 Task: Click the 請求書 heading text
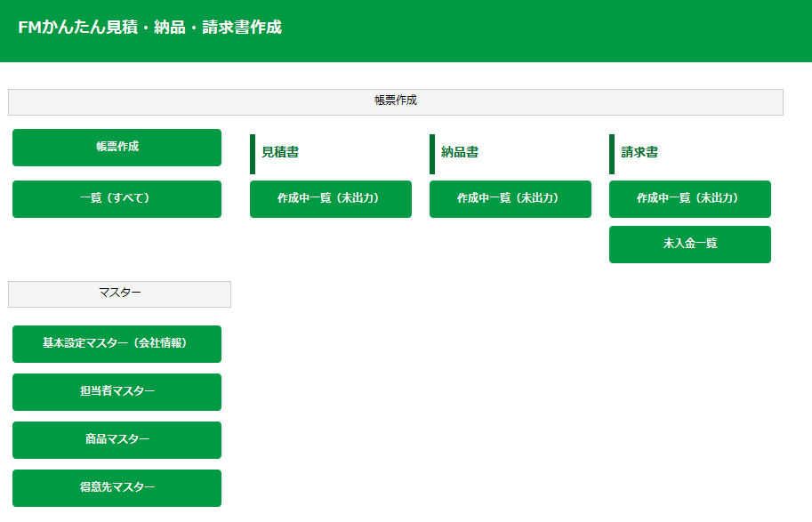click(x=639, y=153)
